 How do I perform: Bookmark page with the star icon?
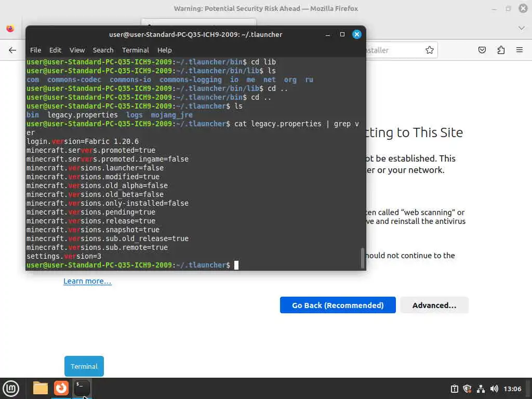[430, 50]
